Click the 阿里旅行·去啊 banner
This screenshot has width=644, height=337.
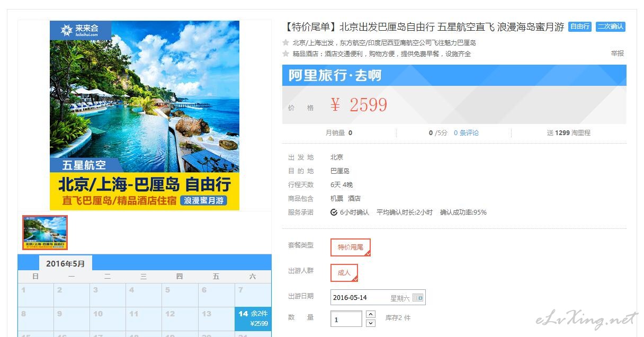(x=454, y=75)
